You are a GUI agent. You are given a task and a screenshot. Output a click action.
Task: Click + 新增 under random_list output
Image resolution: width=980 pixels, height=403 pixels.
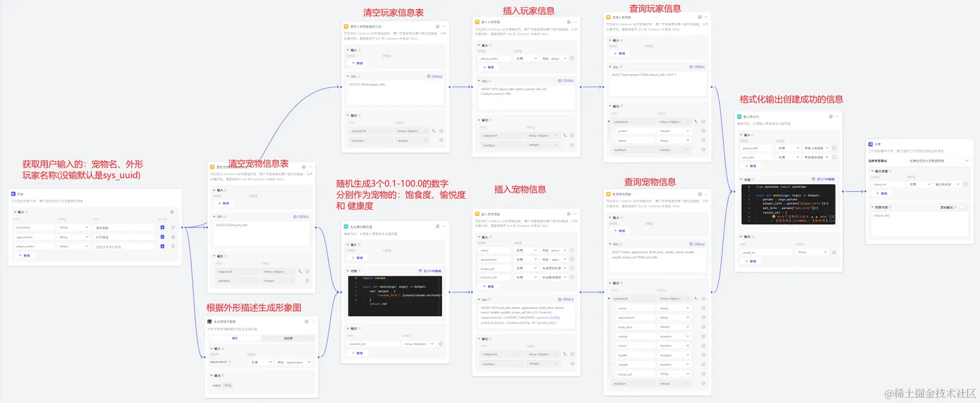click(357, 353)
